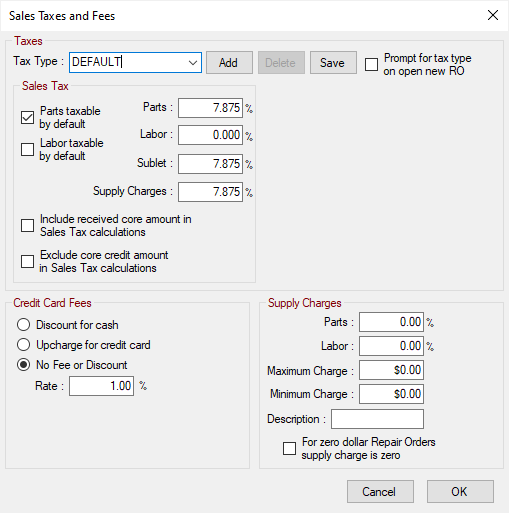Uncheck Parts taxable by default
The image size is (509, 513).
click(x=27, y=118)
